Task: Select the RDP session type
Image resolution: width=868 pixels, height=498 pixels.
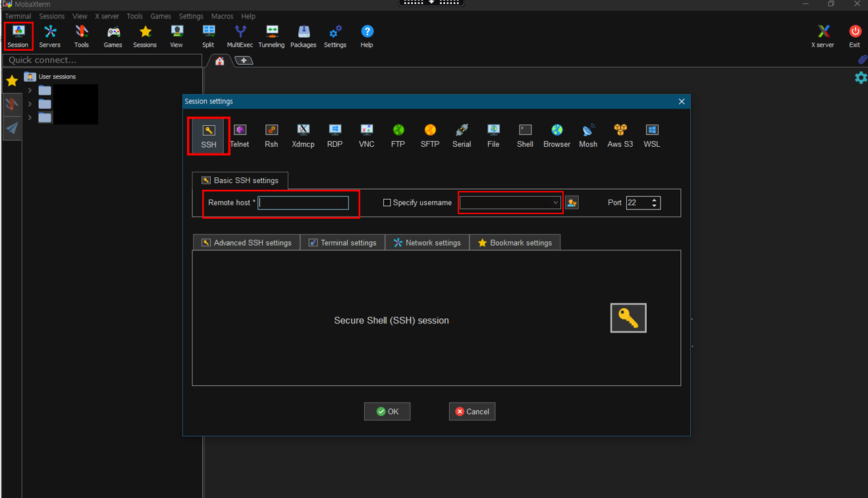Action: (335, 136)
